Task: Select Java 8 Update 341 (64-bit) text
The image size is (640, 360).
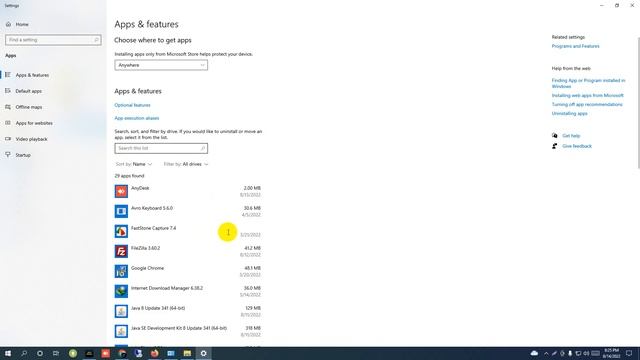Action: click(x=158, y=308)
